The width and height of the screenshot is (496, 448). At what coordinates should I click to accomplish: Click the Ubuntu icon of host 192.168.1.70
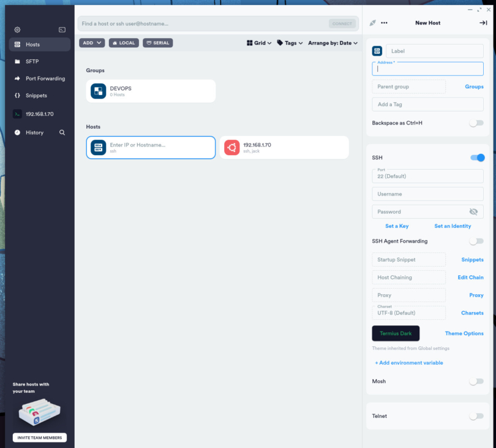[x=231, y=148]
